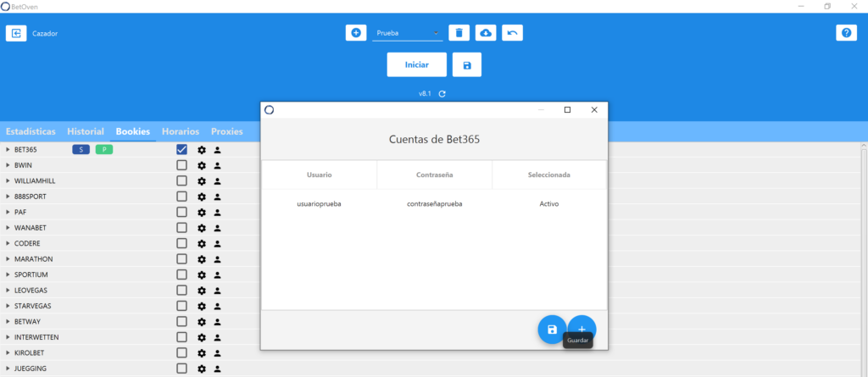Open accounts person icon for BWIN
The width and height of the screenshot is (868, 377).
(x=218, y=165)
